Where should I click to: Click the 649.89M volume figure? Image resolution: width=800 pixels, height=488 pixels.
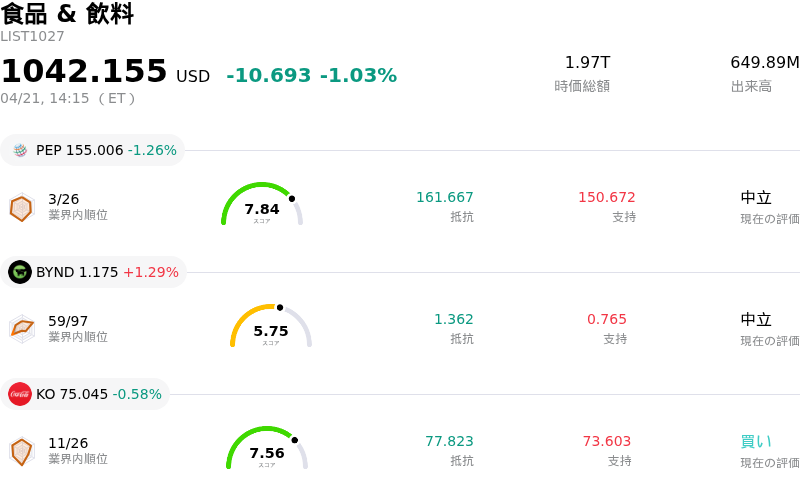764,62
